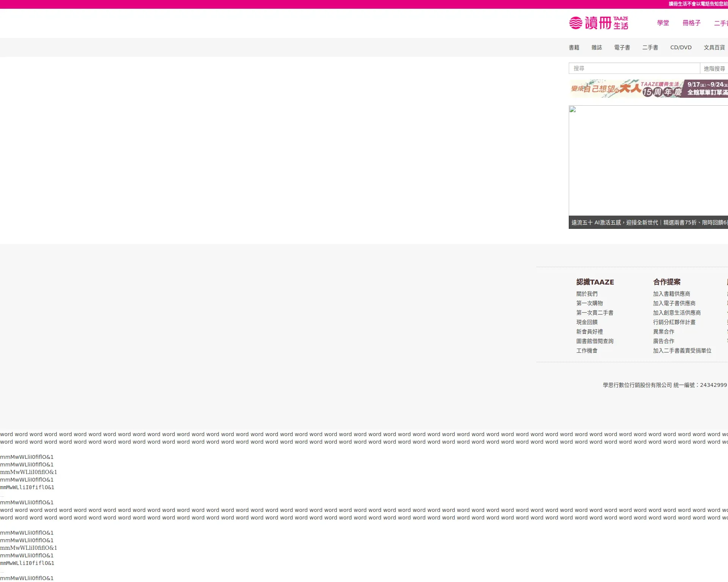The height and width of the screenshot is (582, 728).
Task: Go to the CD/DVD category
Action: pos(681,47)
